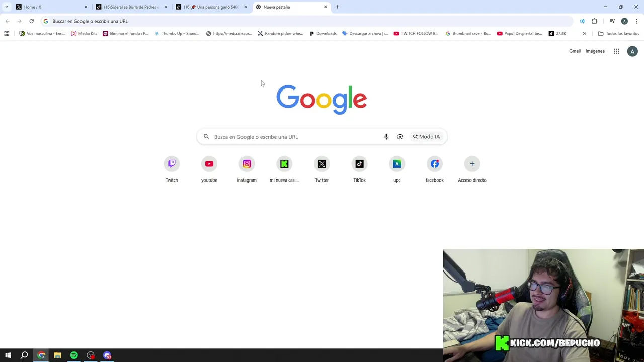Viewport: 644px width, 362px height.
Task: Open Discord from the taskbar
Action: (x=107, y=355)
